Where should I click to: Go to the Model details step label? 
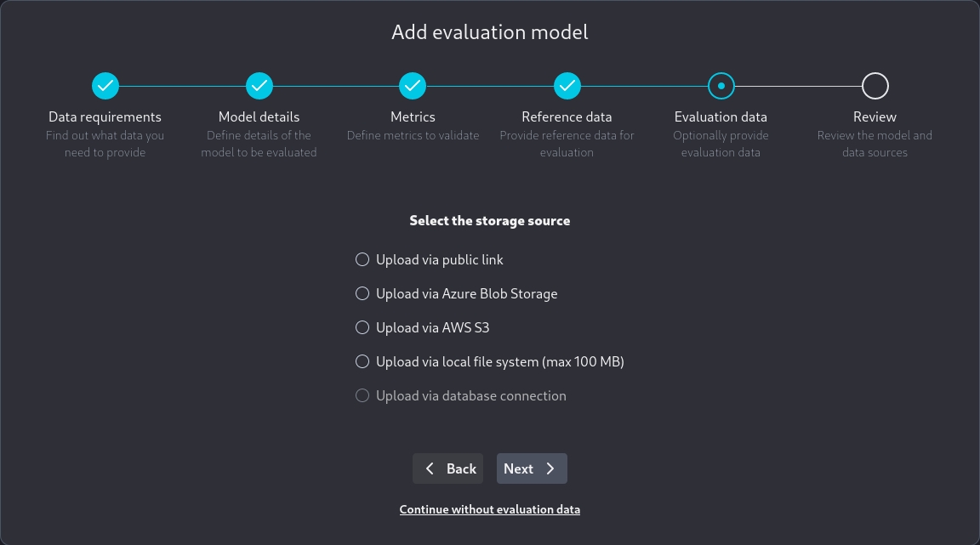pos(259,116)
